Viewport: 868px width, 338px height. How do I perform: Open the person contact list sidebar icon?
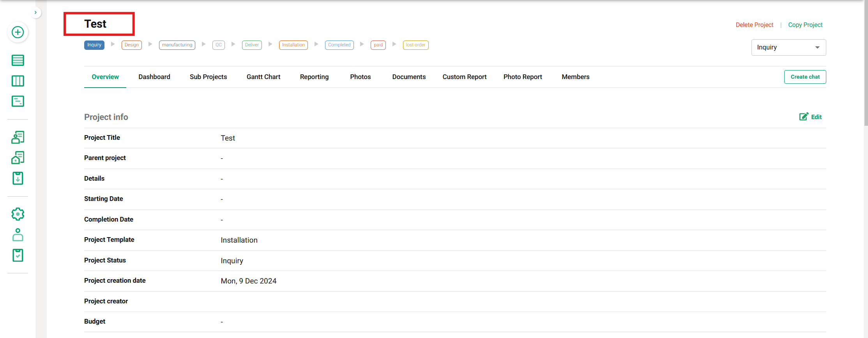[x=18, y=137]
